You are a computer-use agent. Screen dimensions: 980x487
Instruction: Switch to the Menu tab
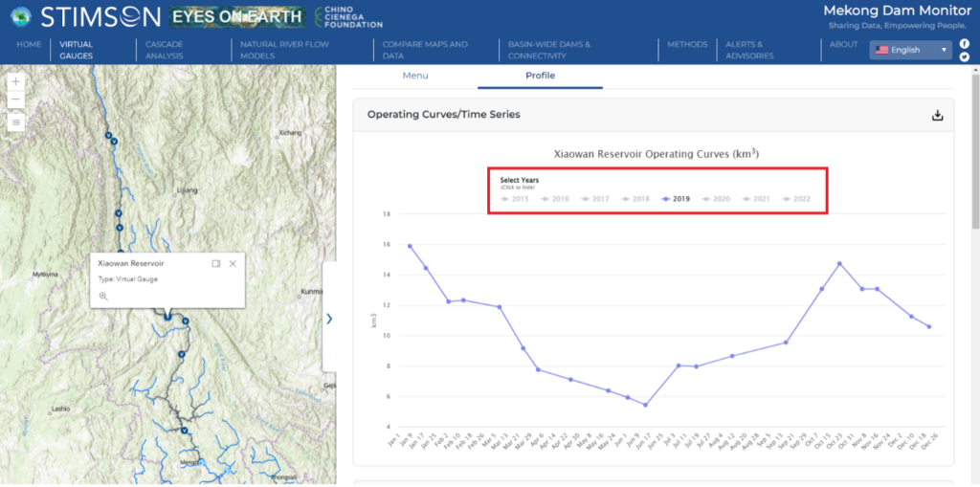[415, 76]
